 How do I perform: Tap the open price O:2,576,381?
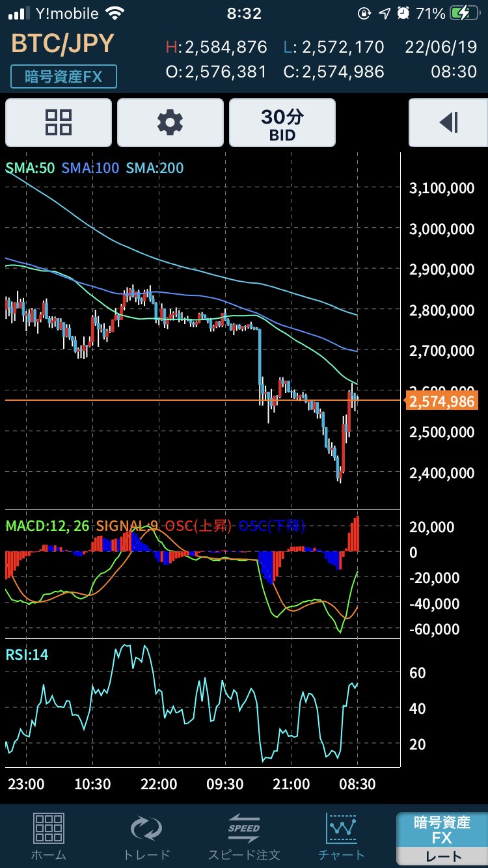pos(216,72)
